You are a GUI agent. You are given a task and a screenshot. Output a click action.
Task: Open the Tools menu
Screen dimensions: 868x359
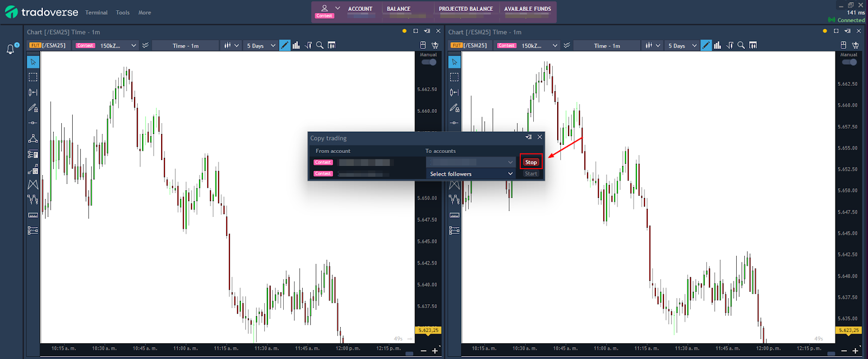tap(123, 12)
